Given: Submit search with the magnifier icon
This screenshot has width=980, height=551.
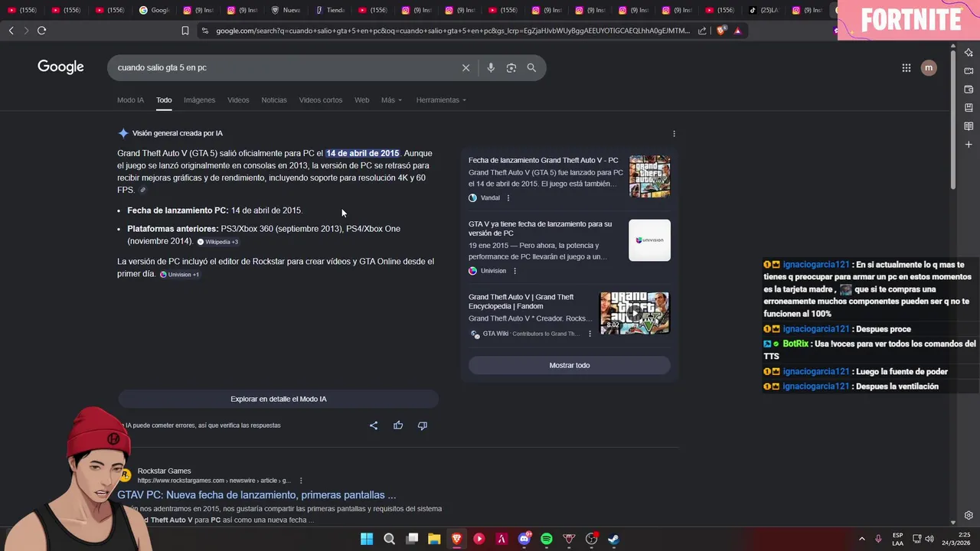Looking at the screenshot, I should 531,67.
